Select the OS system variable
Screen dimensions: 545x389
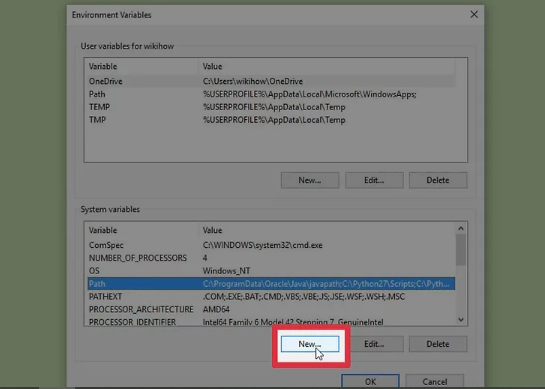click(x=271, y=271)
